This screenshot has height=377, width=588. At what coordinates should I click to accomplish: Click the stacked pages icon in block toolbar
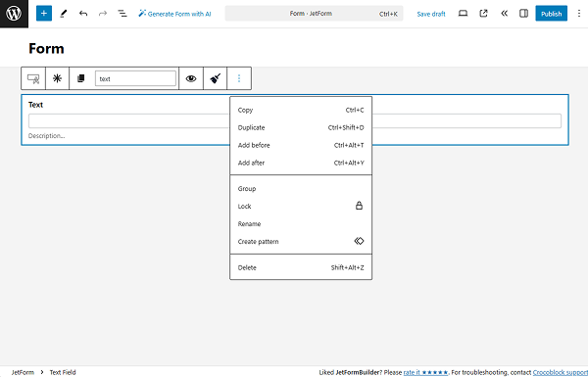[81, 78]
